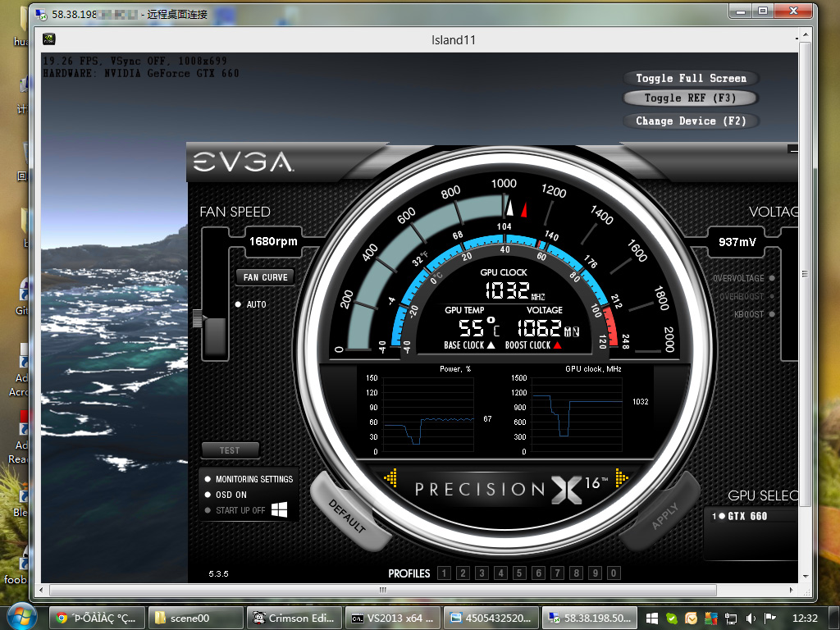Click the fan speed slider handle
The image size is (840, 630).
point(199,318)
